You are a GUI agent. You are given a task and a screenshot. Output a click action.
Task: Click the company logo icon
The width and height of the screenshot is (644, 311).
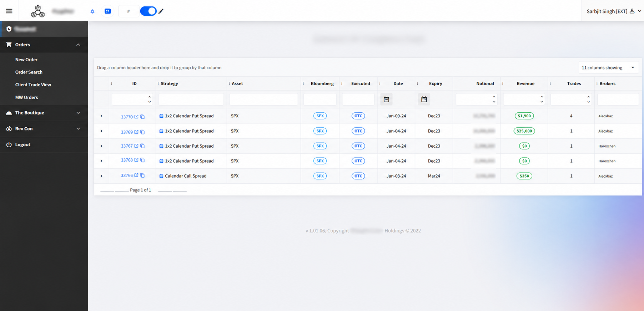click(38, 11)
